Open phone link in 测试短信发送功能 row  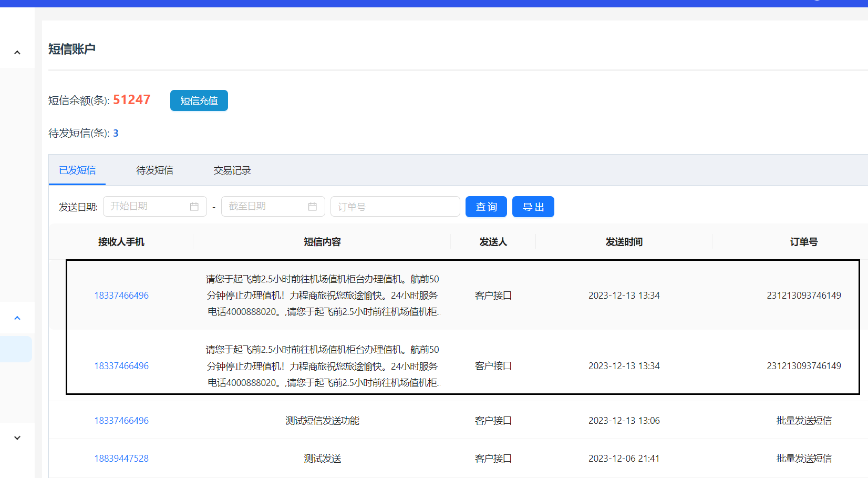(x=121, y=421)
